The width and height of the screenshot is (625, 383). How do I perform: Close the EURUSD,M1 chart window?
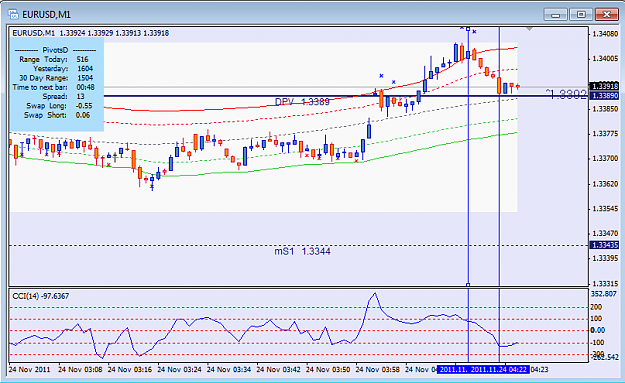click(606, 15)
